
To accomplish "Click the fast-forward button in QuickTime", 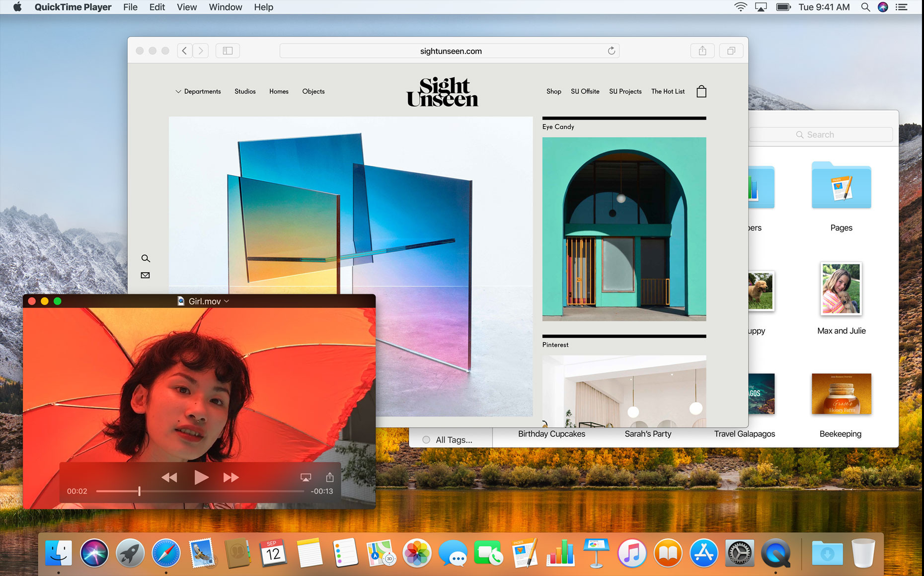I will click(231, 477).
